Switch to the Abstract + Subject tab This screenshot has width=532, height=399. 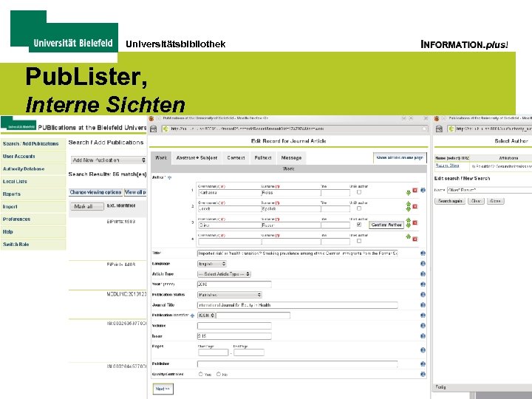tap(197, 158)
